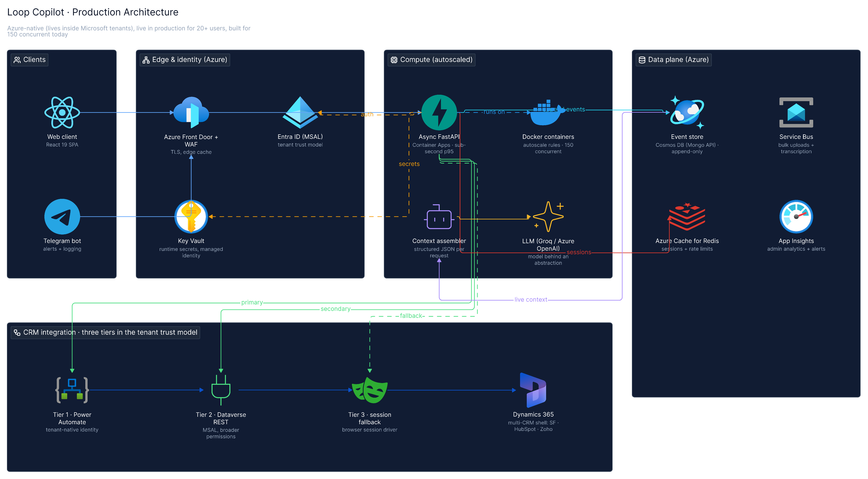Click the 'React 19 SPA' caption
Screen dimensions: 868x479
[62, 145]
